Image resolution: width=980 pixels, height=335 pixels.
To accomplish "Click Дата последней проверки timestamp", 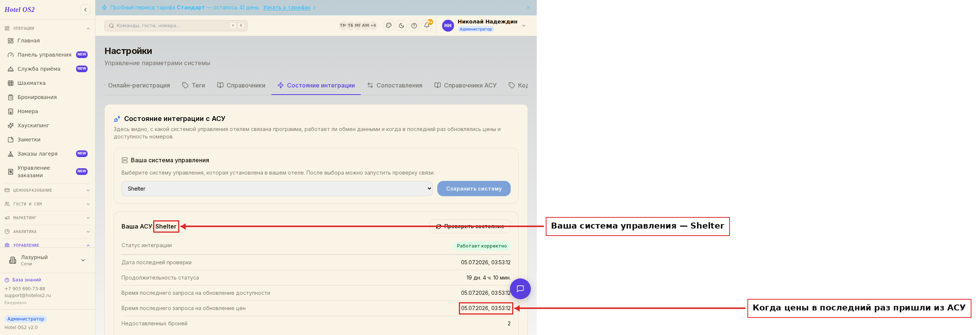I will point(485,262).
